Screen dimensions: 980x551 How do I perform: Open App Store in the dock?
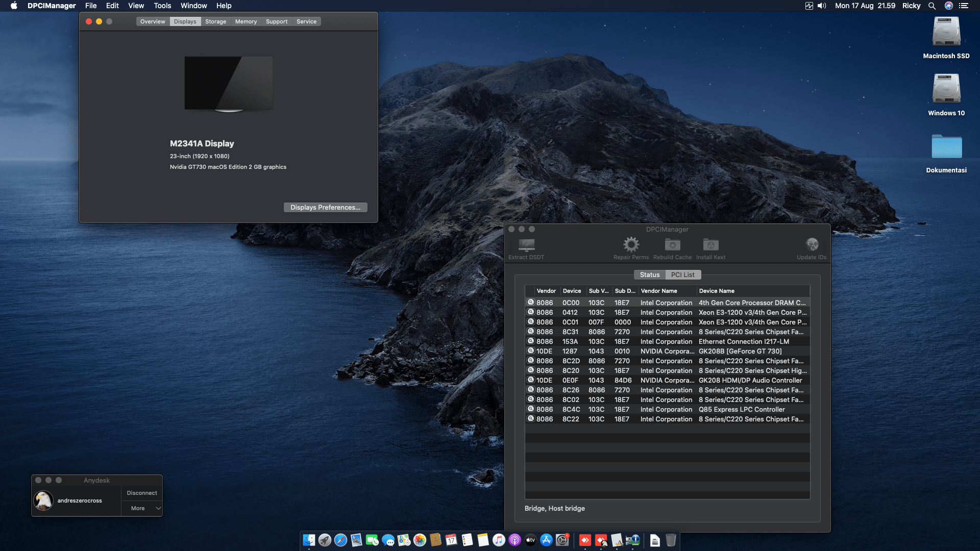point(546,540)
